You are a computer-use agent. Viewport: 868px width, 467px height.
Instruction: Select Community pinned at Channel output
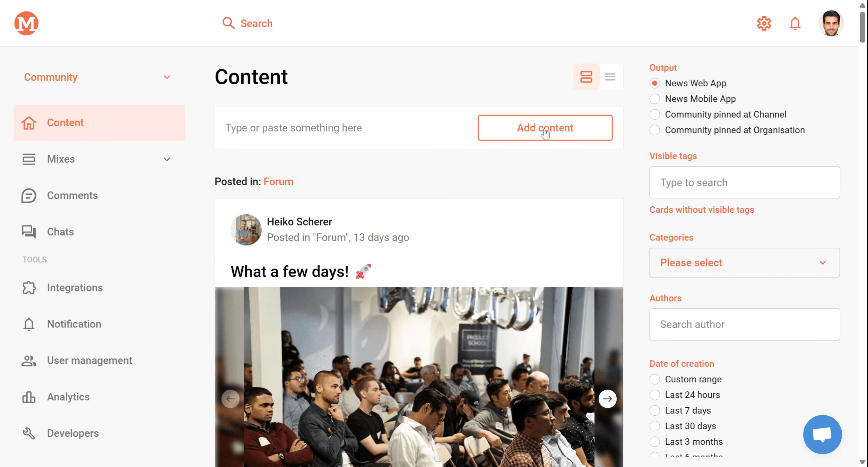718,114
